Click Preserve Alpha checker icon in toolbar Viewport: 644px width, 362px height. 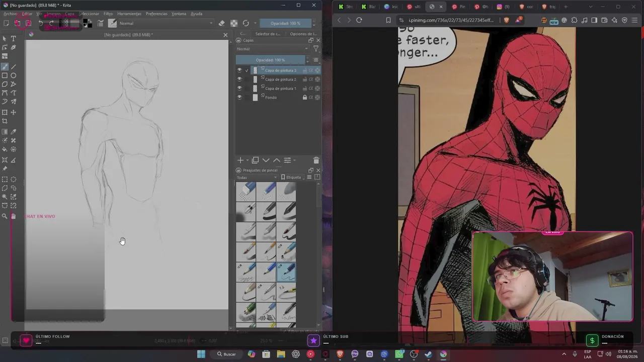(x=234, y=23)
